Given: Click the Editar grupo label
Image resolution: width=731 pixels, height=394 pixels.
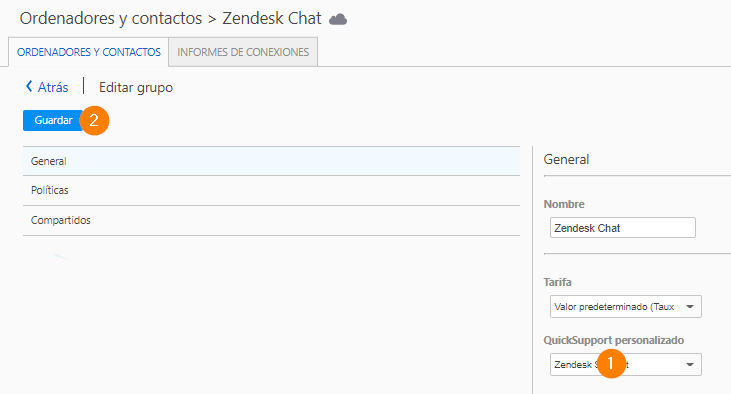Looking at the screenshot, I should (x=136, y=87).
